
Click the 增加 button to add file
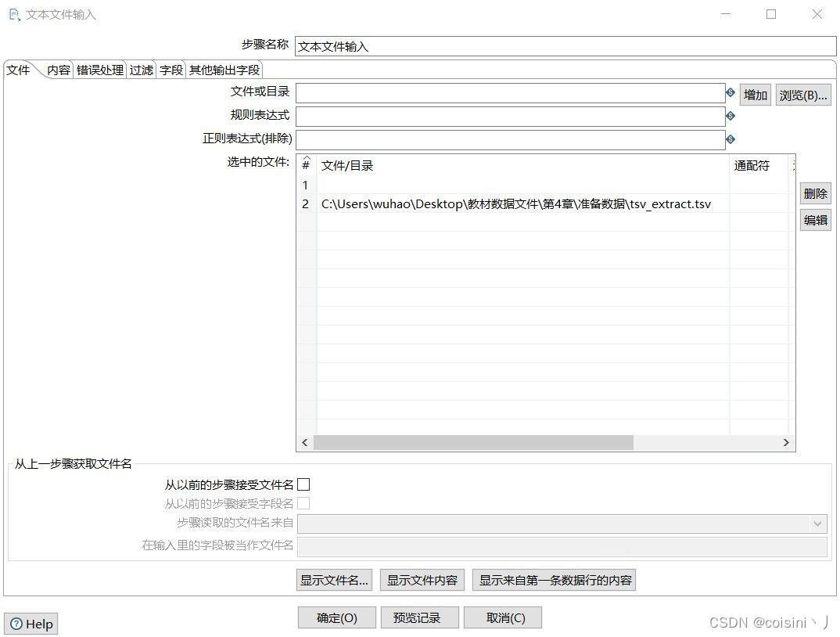(755, 94)
